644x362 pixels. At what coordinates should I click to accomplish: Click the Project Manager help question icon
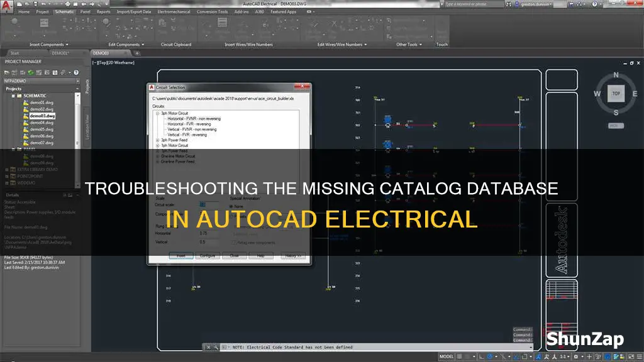pos(76,73)
